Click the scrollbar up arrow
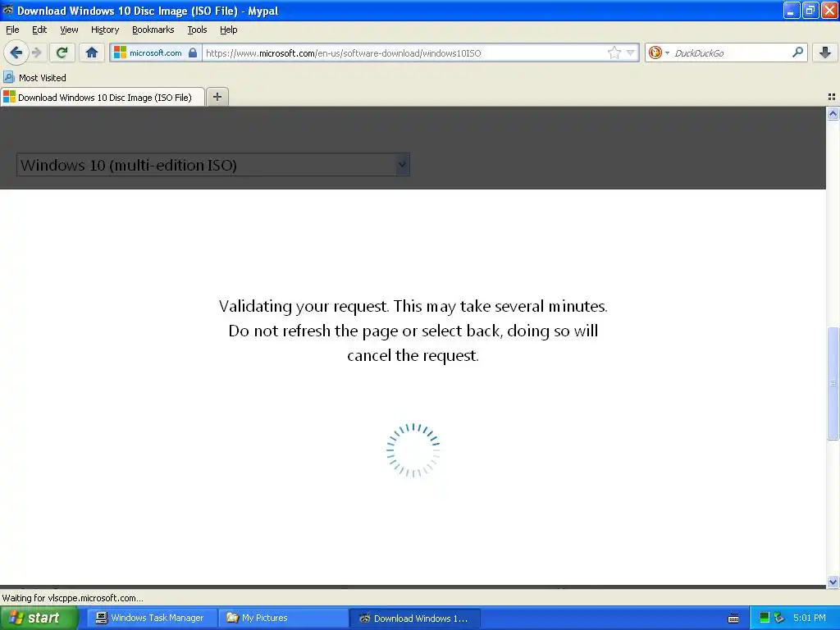This screenshot has width=840, height=630. pos(833,113)
